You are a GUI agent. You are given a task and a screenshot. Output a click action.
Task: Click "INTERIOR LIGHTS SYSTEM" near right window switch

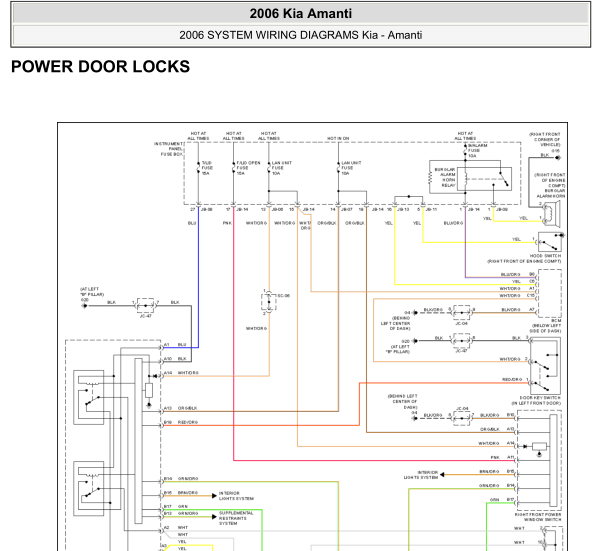click(420, 475)
